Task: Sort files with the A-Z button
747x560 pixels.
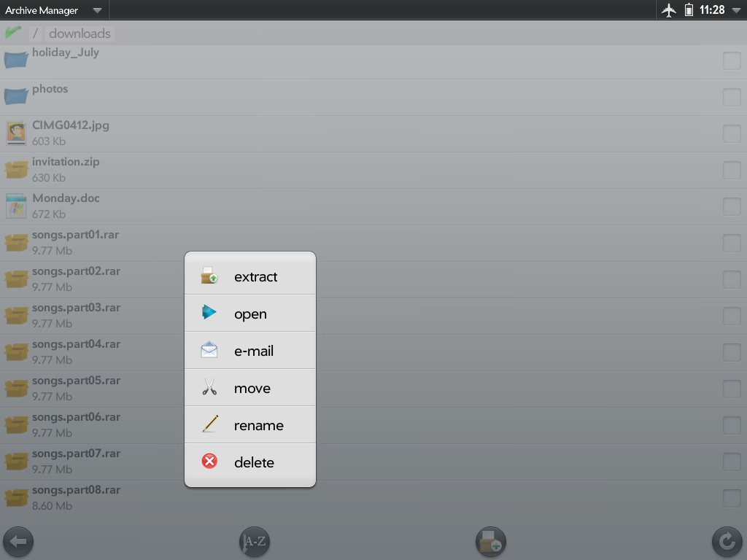Action: 255,542
